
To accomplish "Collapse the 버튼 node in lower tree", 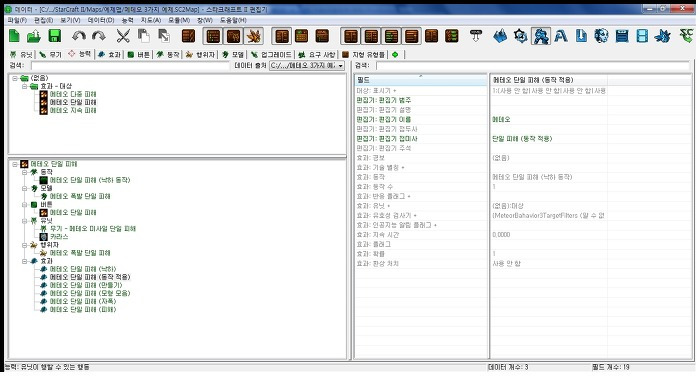I will click(25, 205).
